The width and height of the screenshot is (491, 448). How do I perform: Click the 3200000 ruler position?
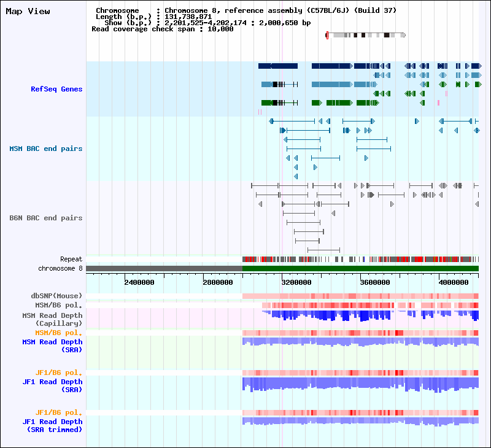296,282
